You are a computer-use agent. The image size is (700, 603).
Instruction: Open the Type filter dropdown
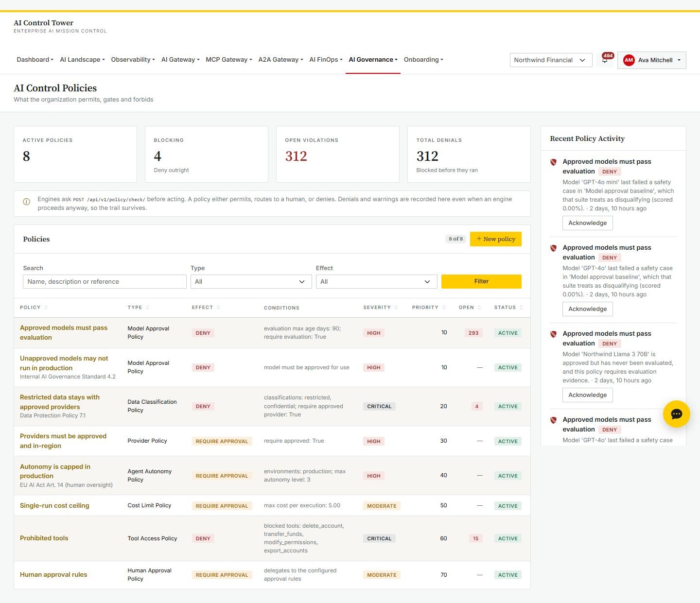[251, 282]
